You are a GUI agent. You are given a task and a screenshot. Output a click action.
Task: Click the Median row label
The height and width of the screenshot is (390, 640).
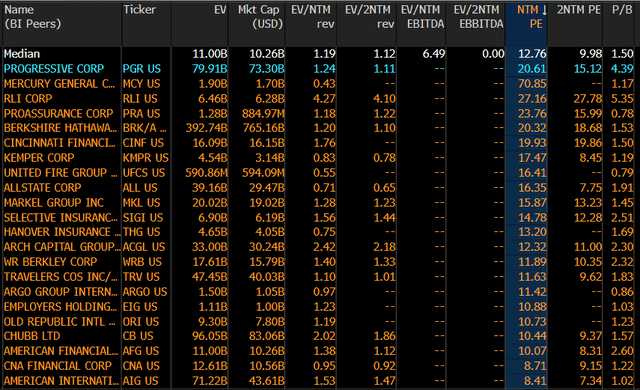(22, 54)
